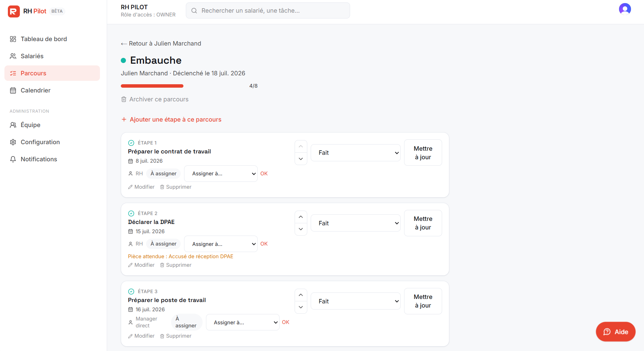The image size is (644, 351).
Task: Click Mettre à jour for Étape 3
Action: [423, 301]
